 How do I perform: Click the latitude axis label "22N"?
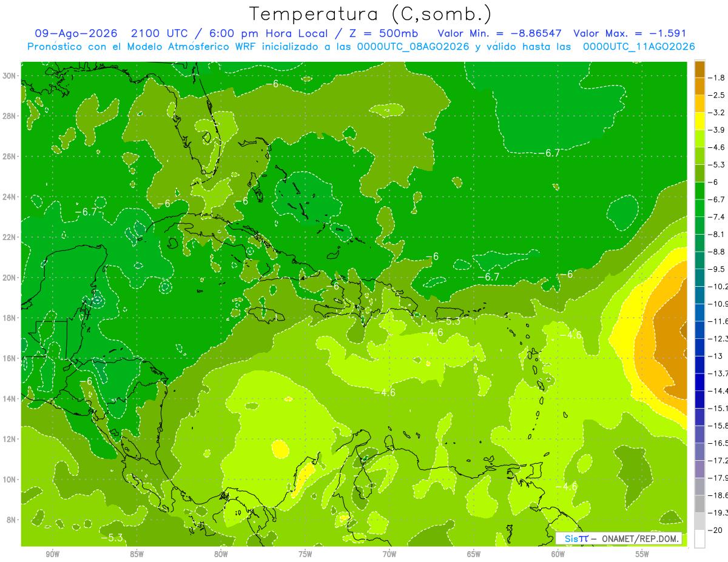pyautogui.click(x=10, y=237)
